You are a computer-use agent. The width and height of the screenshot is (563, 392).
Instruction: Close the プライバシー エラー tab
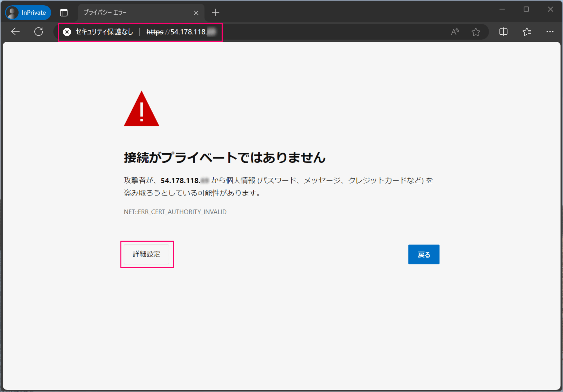[x=196, y=13]
